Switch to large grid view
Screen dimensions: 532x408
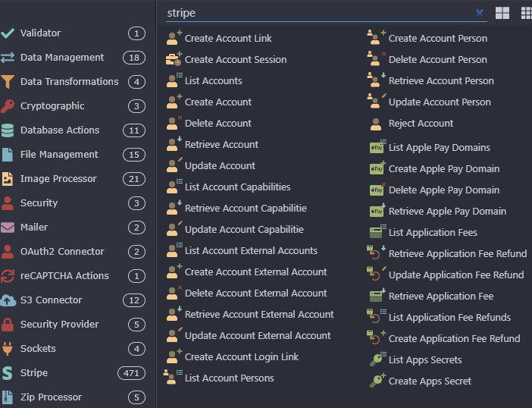(x=502, y=13)
